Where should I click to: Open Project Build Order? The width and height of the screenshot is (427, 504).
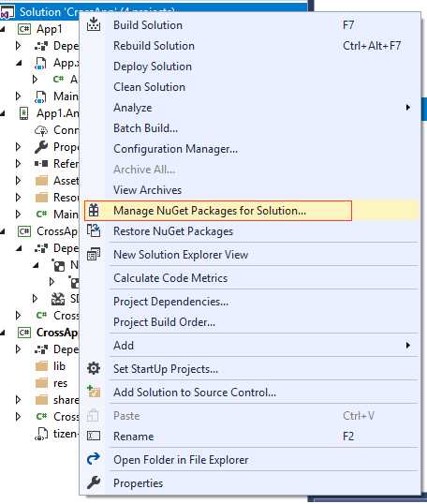point(164,322)
